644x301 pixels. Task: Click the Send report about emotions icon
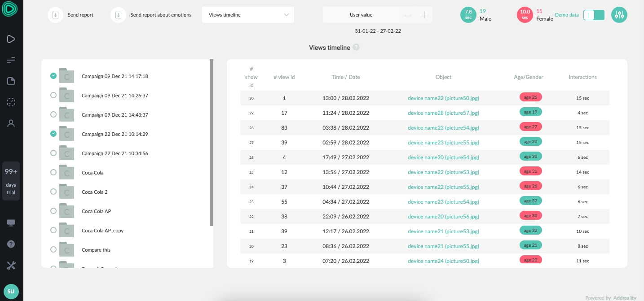coord(118,15)
